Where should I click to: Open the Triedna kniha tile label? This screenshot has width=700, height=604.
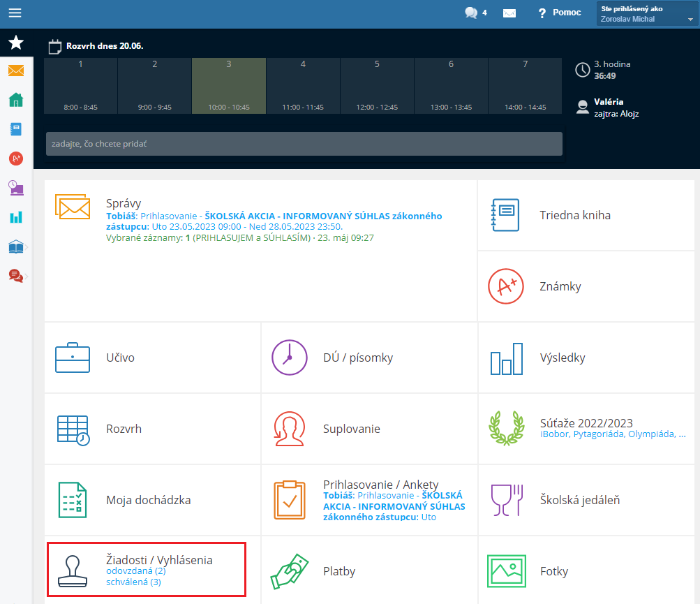575,215
